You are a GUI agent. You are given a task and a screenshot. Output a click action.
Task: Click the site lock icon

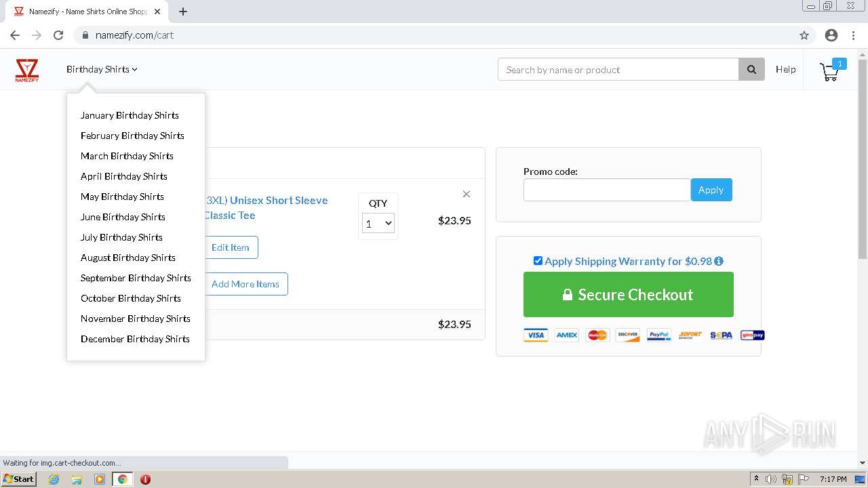85,35
